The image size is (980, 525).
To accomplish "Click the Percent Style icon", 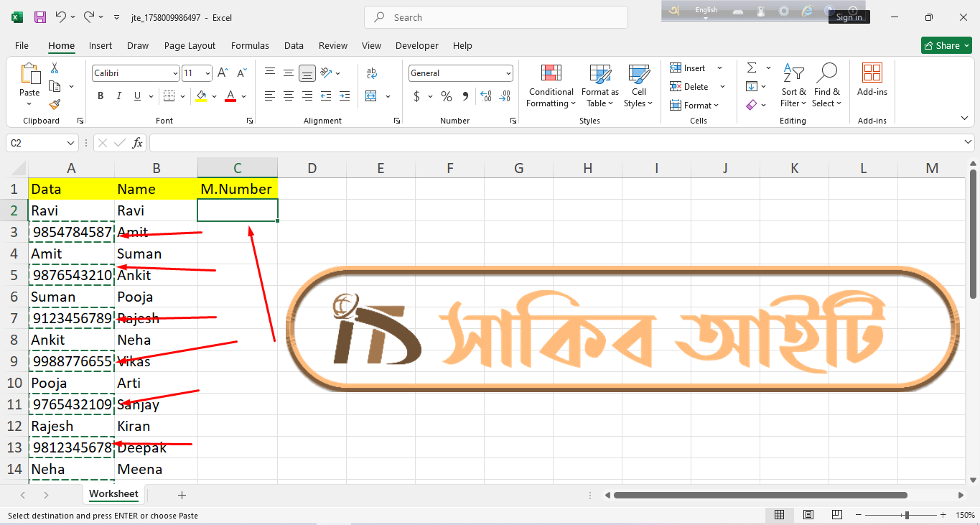I will click(x=447, y=96).
